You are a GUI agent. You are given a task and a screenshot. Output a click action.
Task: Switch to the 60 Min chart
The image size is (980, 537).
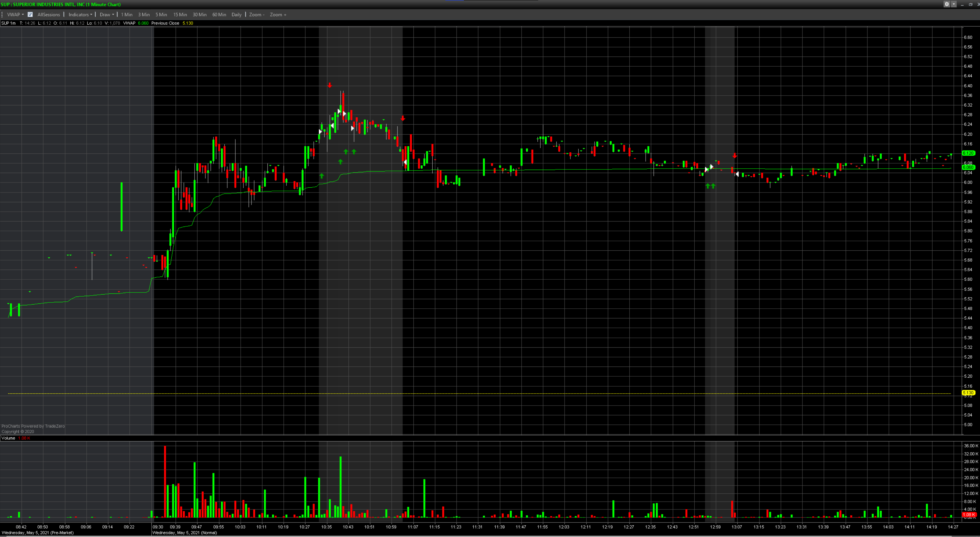click(x=219, y=14)
